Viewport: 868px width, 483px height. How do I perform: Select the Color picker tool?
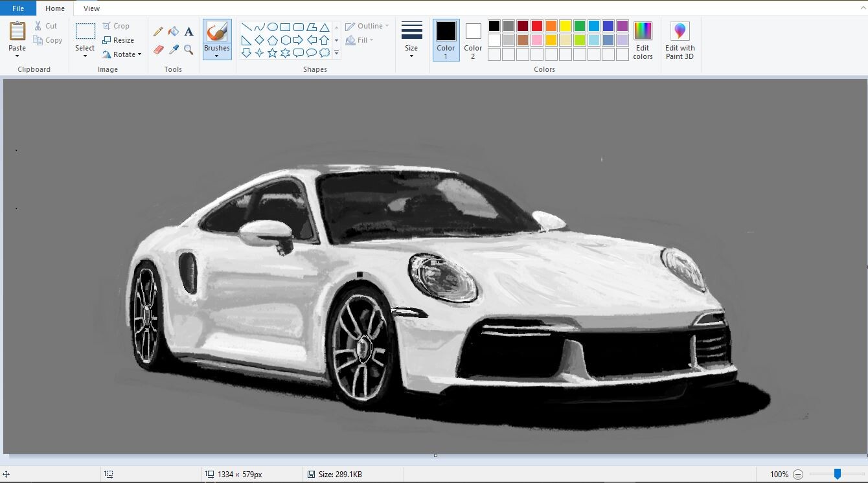(x=173, y=49)
